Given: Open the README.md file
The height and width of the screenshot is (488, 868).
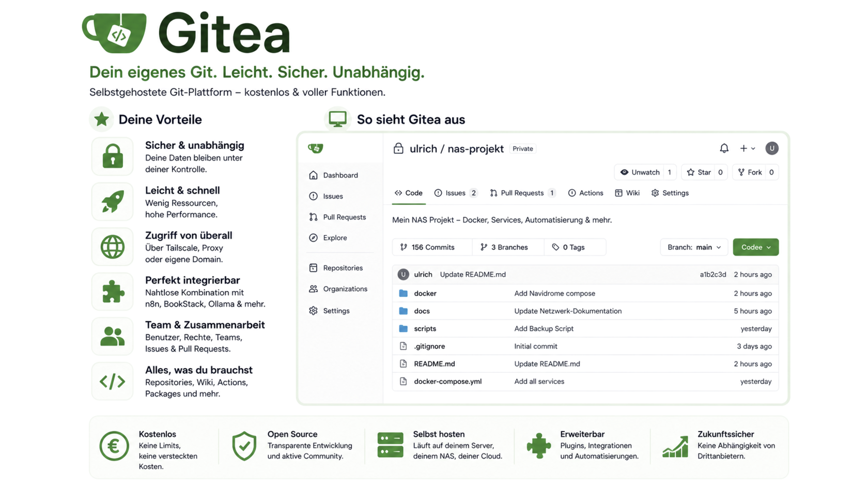Looking at the screenshot, I should point(434,364).
